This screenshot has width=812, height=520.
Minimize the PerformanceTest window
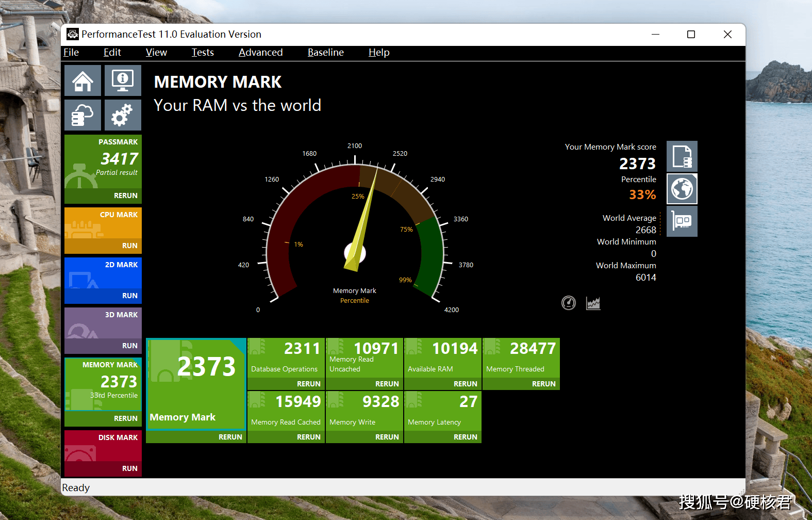coord(655,34)
